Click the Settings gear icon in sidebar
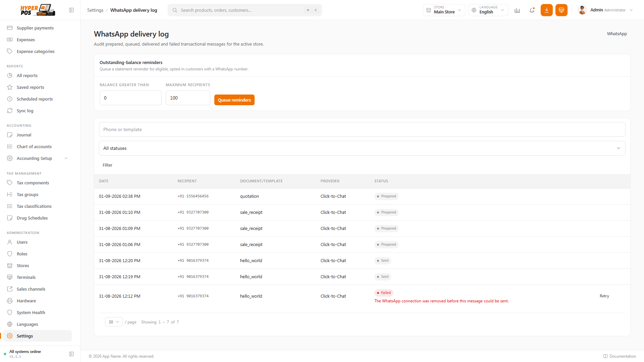Screen dimensions: 644x362 click(10, 336)
